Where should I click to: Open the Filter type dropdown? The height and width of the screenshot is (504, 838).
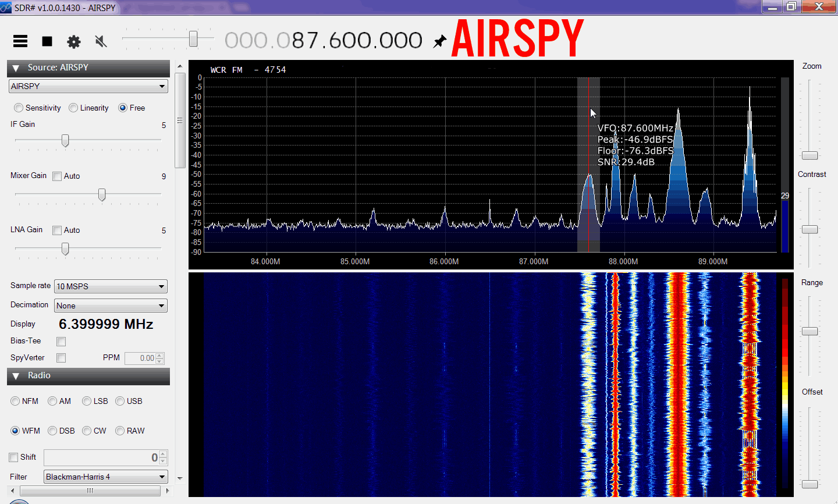106,477
